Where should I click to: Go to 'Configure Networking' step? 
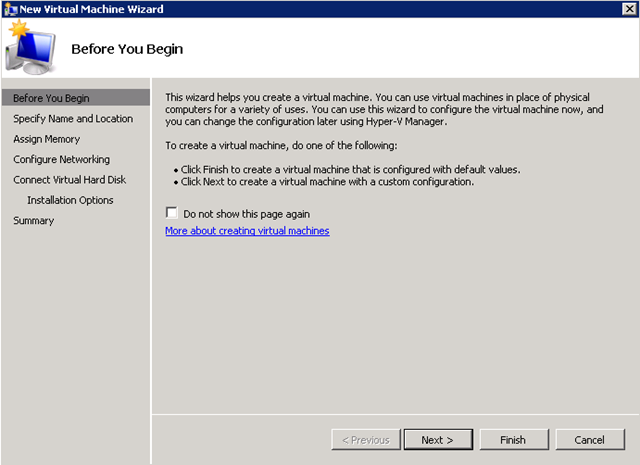point(62,160)
